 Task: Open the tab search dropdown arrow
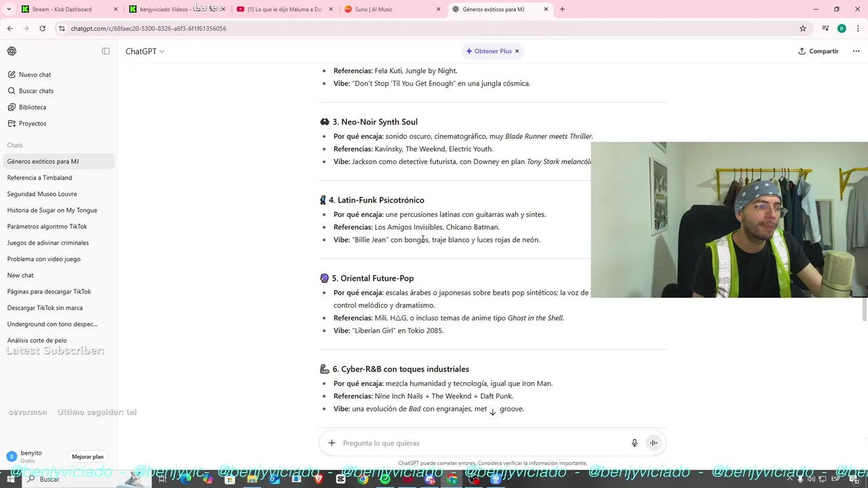point(9,9)
